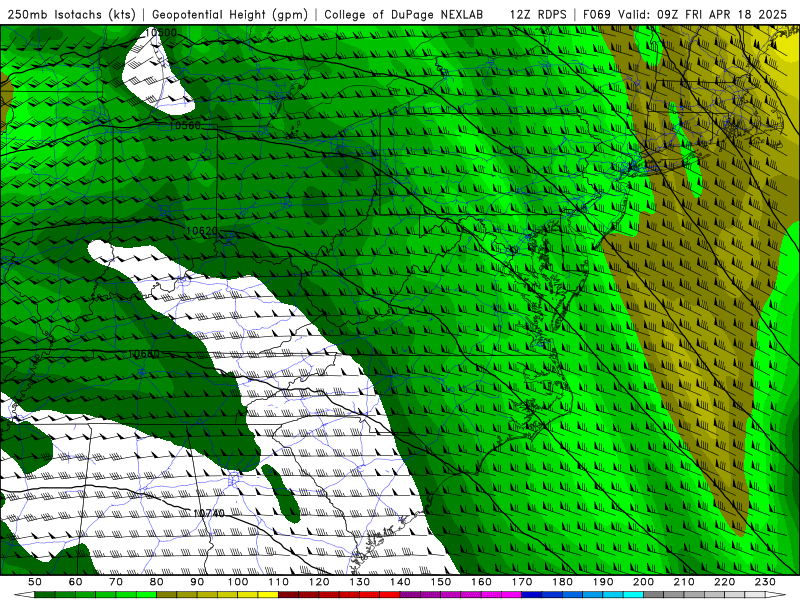Pick the medium gray swatch right of 200

pos(654,595)
